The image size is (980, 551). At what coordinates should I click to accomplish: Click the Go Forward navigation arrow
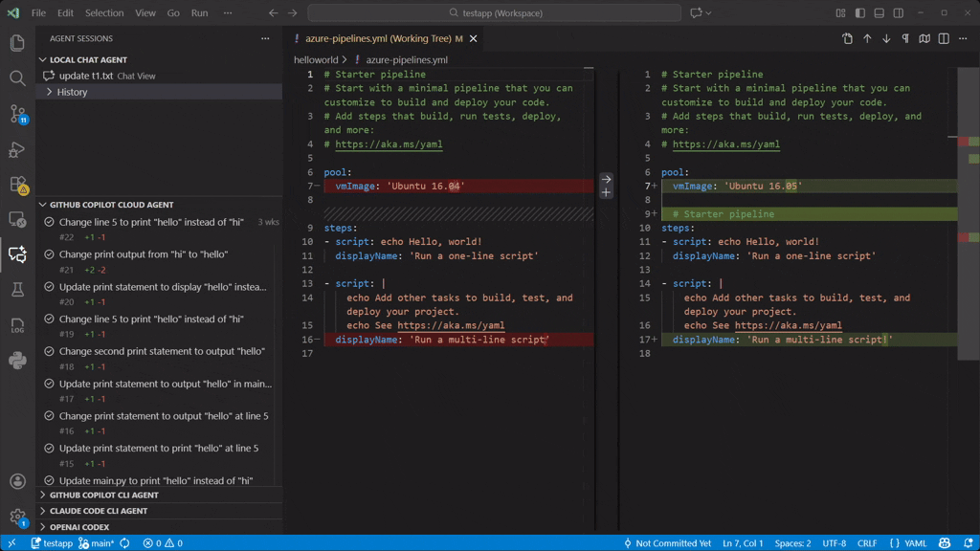coord(293,12)
